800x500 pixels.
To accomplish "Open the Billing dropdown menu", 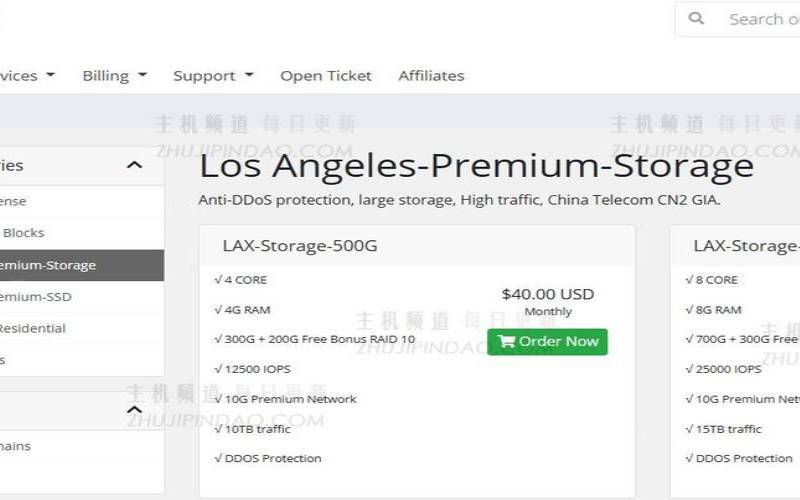I will click(x=114, y=76).
